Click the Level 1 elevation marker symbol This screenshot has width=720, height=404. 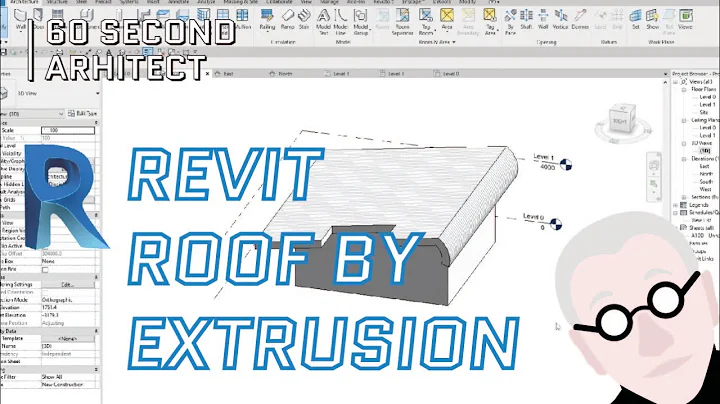(566, 164)
